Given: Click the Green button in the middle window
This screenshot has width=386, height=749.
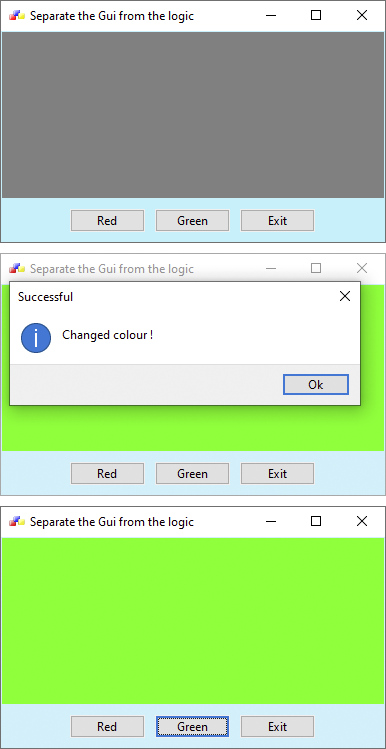Looking at the screenshot, I should tap(193, 473).
